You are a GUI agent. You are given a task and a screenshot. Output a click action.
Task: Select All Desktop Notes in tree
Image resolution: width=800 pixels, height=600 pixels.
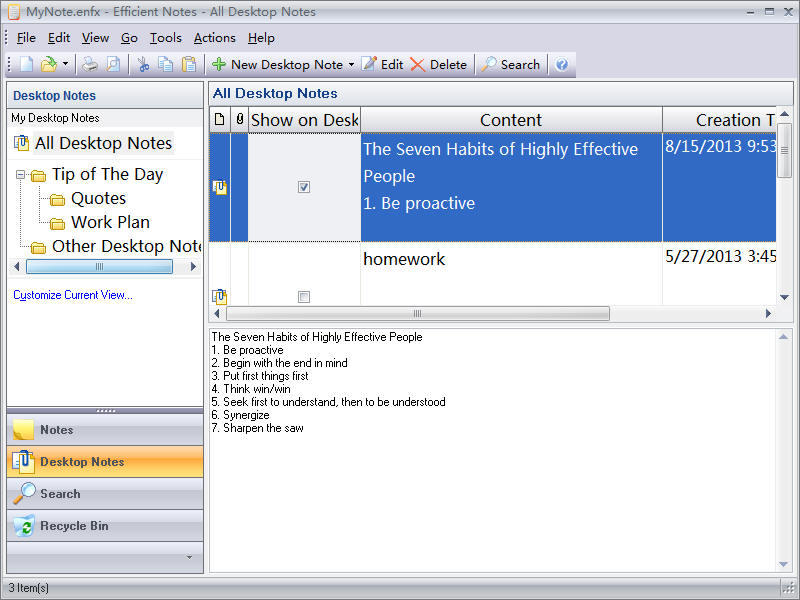103,143
